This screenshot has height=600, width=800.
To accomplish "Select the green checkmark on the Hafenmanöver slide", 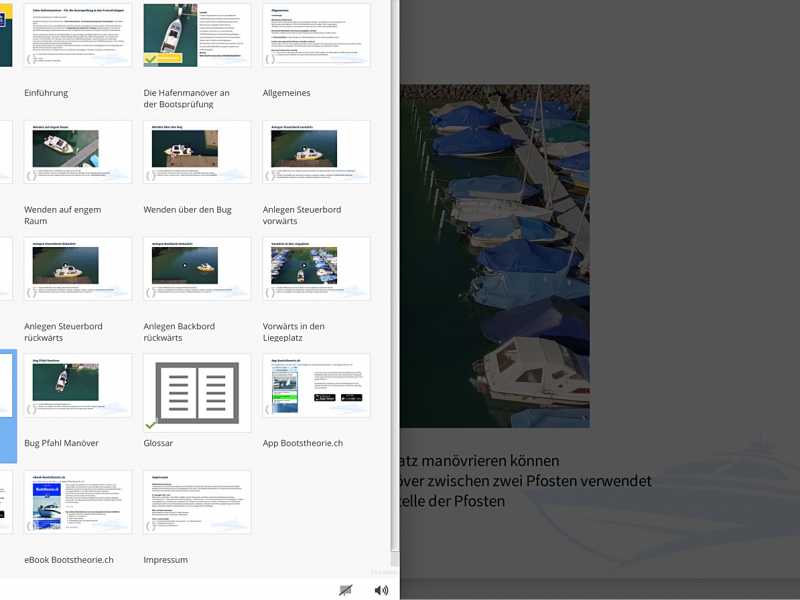I will click(x=148, y=61).
